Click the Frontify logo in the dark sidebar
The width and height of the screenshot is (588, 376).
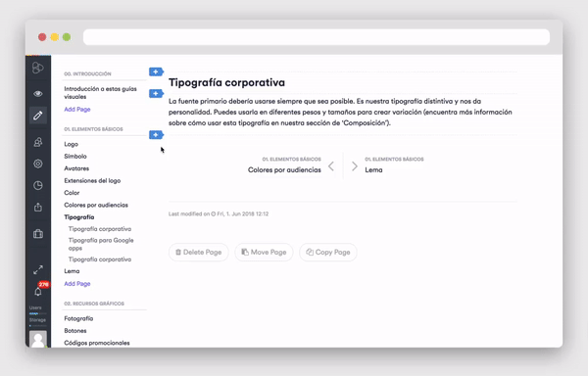tap(38, 68)
